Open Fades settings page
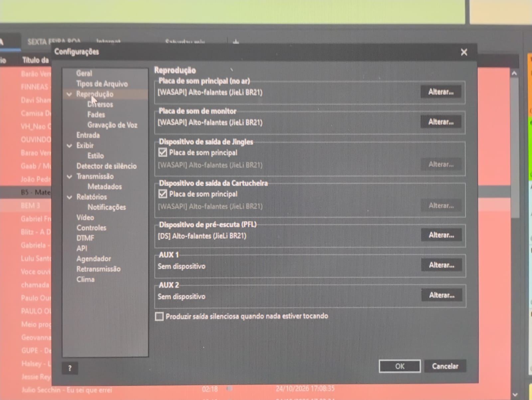Viewport: 532px width, 400px height. tap(96, 115)
